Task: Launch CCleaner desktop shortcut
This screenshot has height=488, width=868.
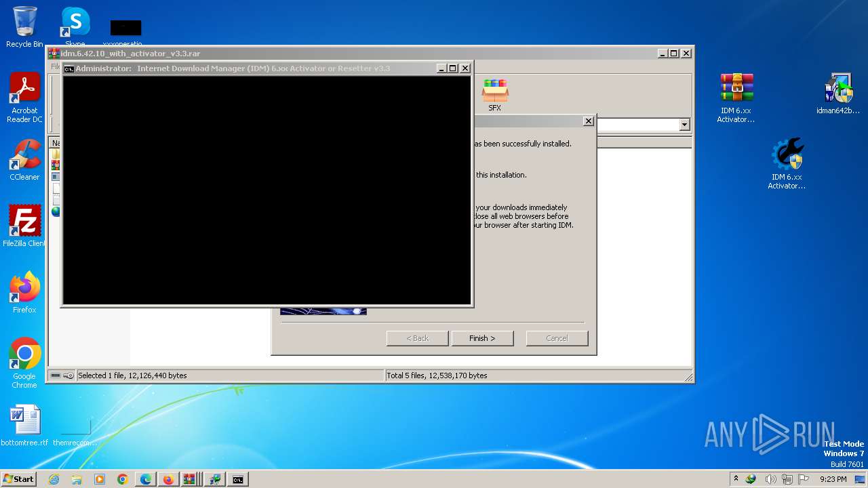Action: click(x=24, y=160)
